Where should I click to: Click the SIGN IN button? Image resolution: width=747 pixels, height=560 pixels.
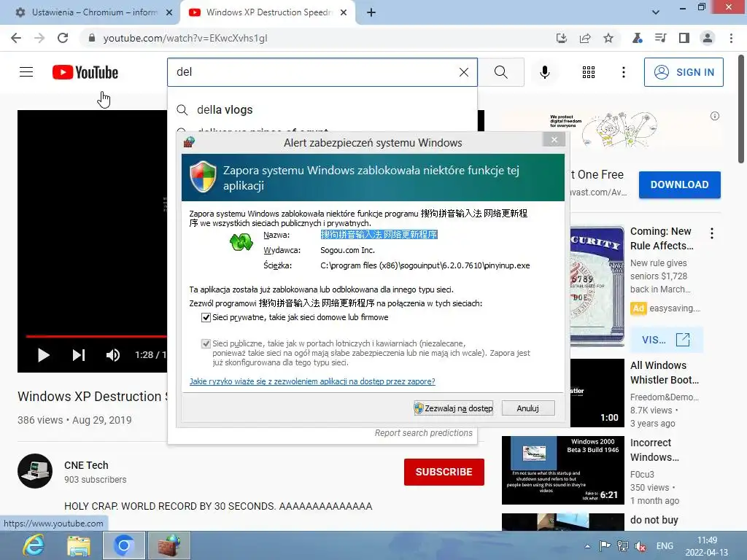point(684,72)
